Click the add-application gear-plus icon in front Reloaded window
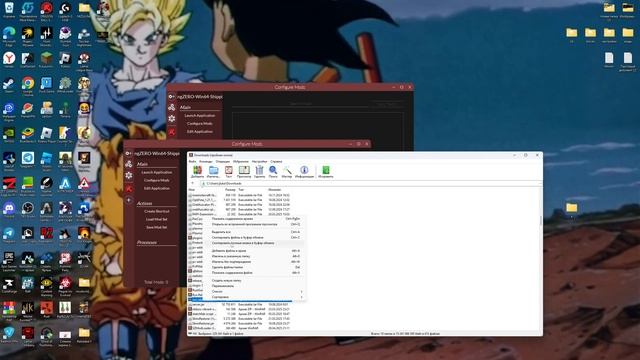This screenshot has height=360, width=640. pyautogui.click(x=128, y=153)
